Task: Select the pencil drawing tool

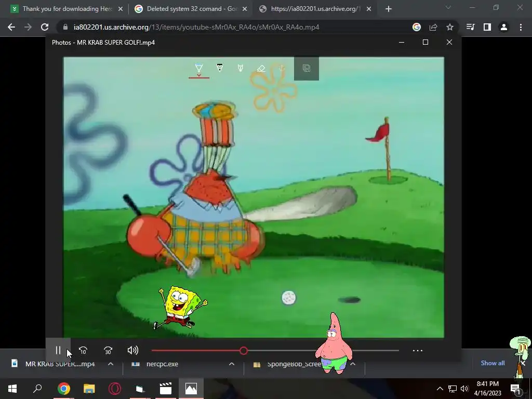Action: 220,68
